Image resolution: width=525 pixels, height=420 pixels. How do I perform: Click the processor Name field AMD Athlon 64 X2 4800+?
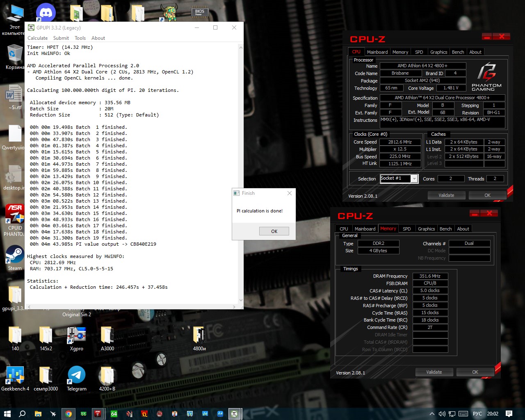click(x=423, y=66)
